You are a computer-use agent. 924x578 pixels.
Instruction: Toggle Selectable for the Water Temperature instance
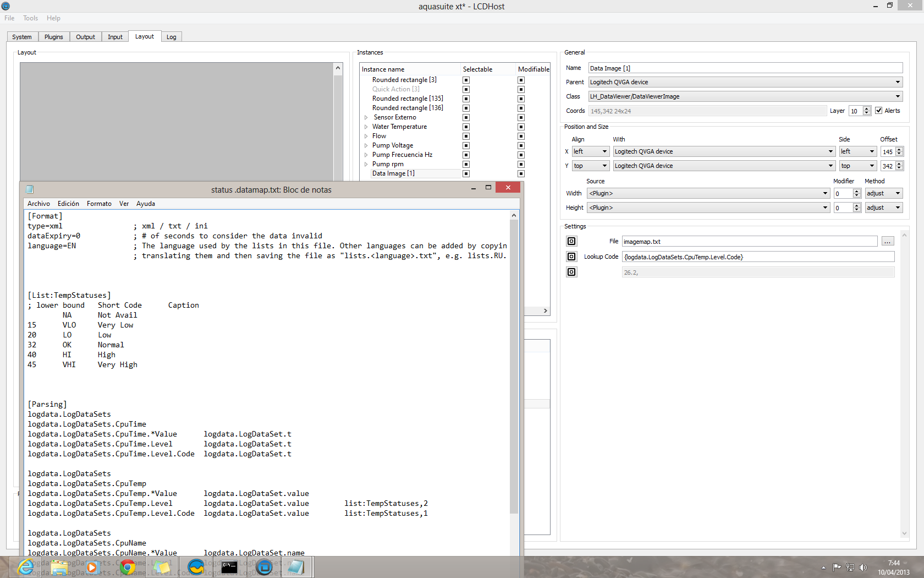(466, 127)
